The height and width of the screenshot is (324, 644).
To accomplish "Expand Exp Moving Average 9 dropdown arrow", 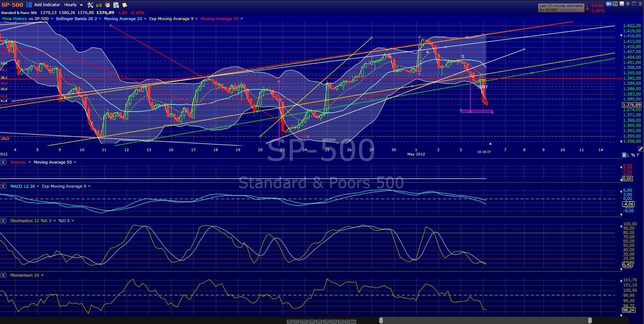I will click(x=196, y=19).
